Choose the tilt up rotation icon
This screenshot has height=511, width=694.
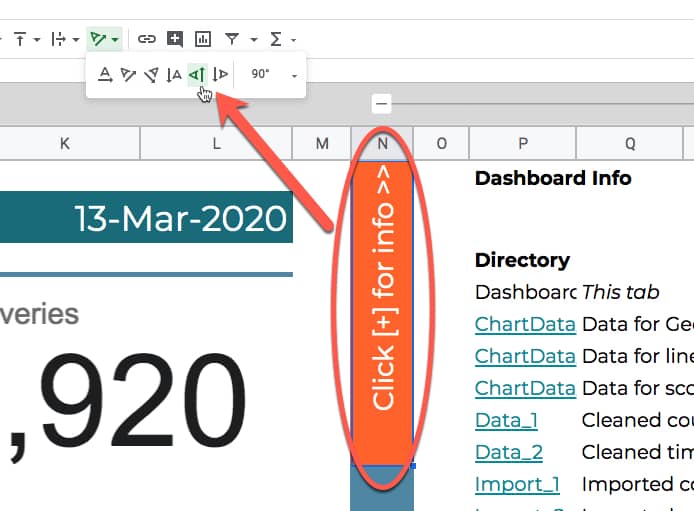pyautogui.click(x=128, y=74)
